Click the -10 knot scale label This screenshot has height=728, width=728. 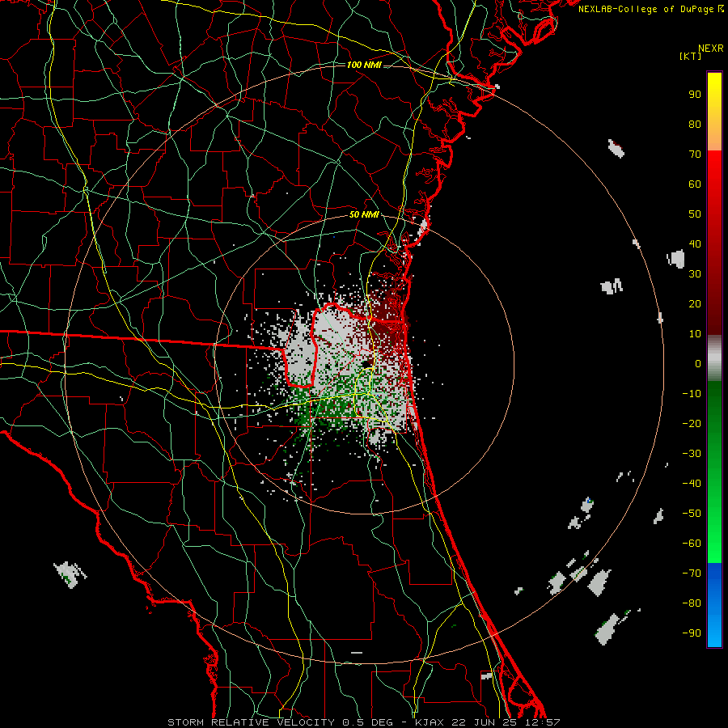[692, 394]
